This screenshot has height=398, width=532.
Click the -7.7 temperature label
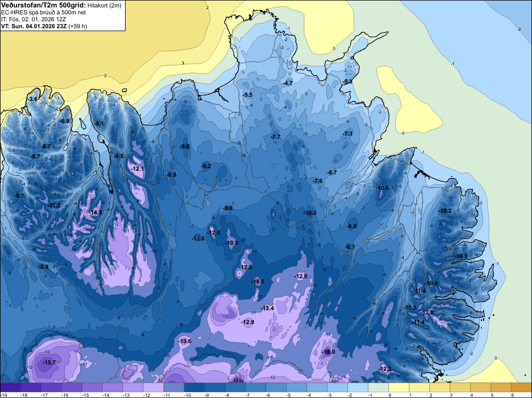(x=276, y=137)
